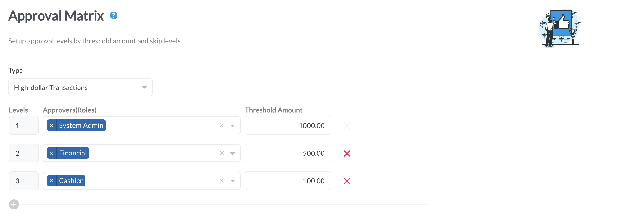
Task: Open the Type dropdown menu
Action: pyautogui.click(x=80, y=87)
